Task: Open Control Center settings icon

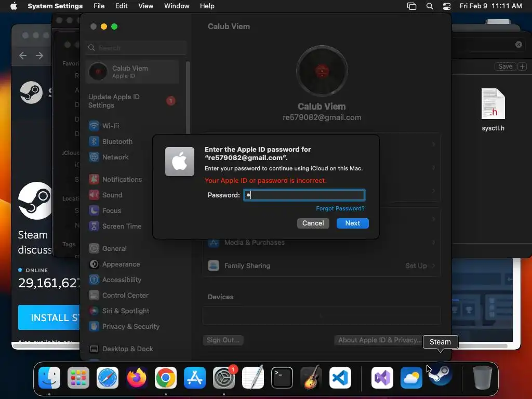Action: coord(94,296)
